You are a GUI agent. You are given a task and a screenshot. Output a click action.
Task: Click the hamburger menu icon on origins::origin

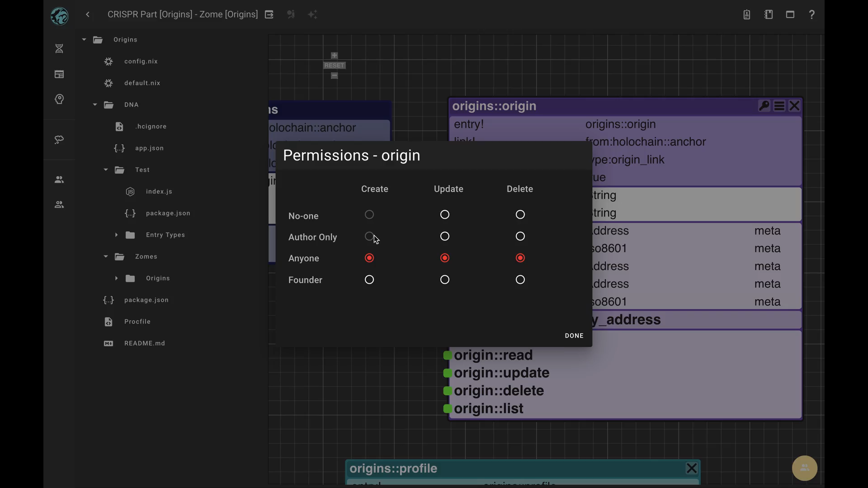779,106
